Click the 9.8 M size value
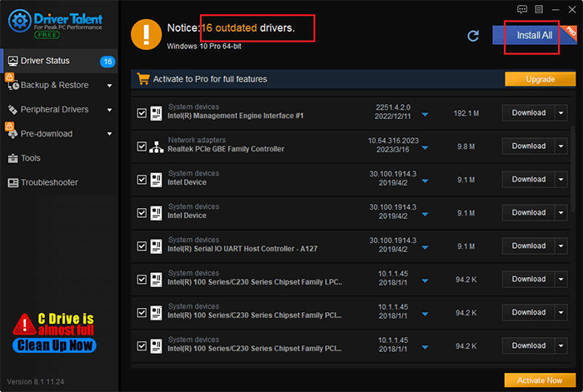Viewport: 583px width, 392px height. (466, 146)
